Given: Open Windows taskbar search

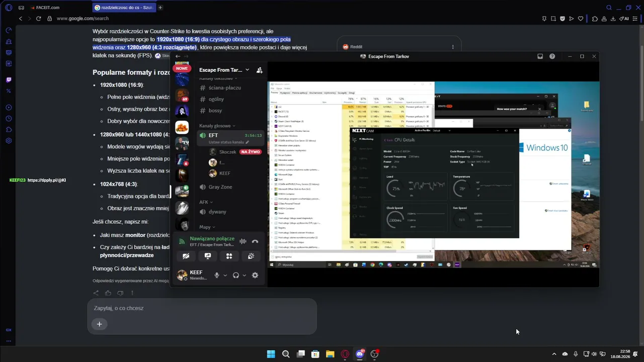Looking at the screenshot, I should (286, 354).
